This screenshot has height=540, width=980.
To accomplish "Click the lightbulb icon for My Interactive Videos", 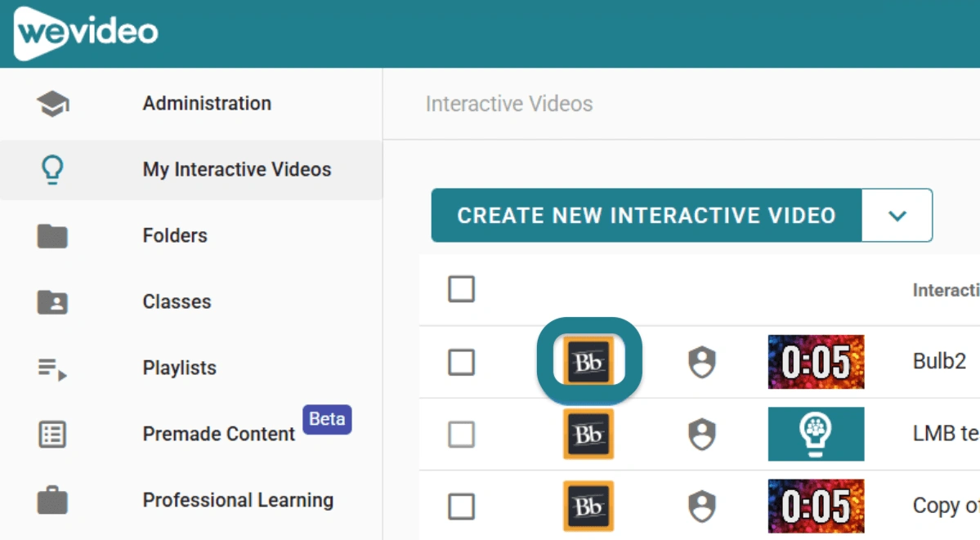I will (x=52, y=169).
